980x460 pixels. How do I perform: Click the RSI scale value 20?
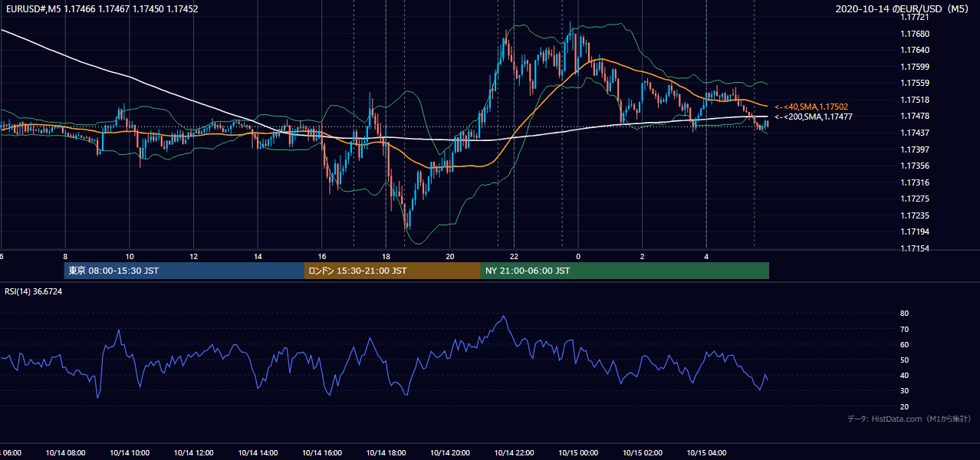coord(905,406)
